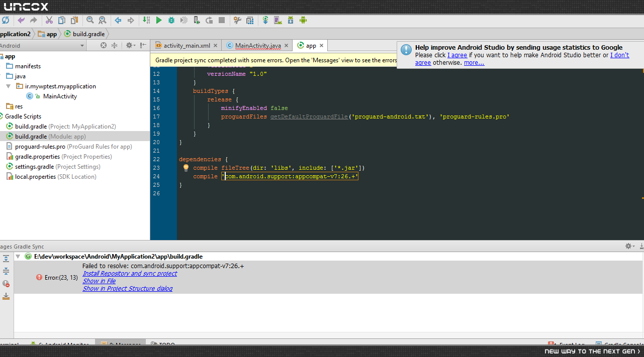Click the Show in File link
The width and height of the screenshot is (644, 357).
(x=99, y=281)
